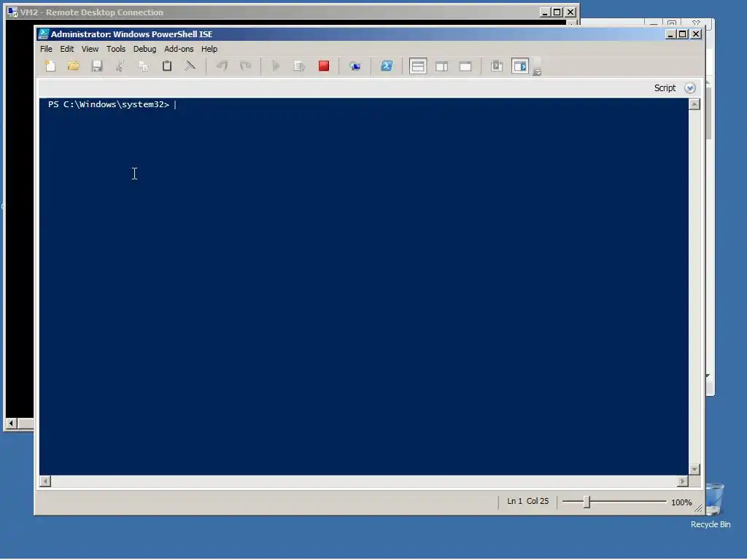Click the console scrollbar down arrow

[x=694, y=470]
